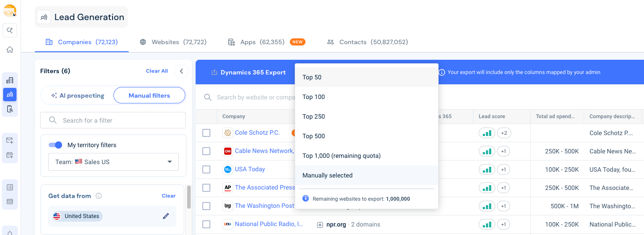The width and height of the screenshot is (644, 235).
Task: Check The Washington Post row checkbox
Action: [x=206, y=206]
